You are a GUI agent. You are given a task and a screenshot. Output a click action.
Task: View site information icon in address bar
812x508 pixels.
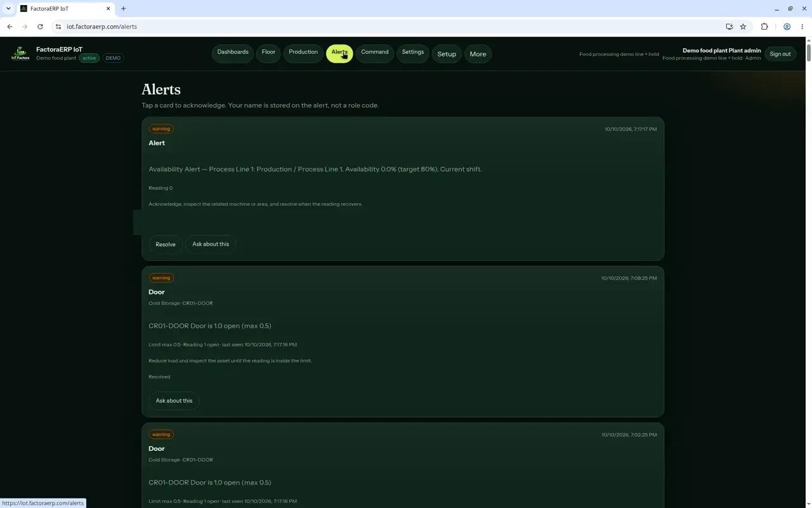[58, 27]
